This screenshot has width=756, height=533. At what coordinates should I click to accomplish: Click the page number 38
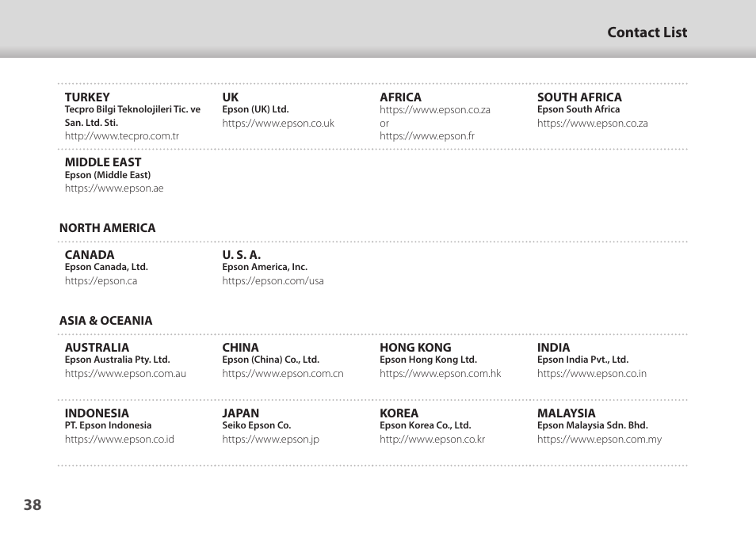click(32, 505)
